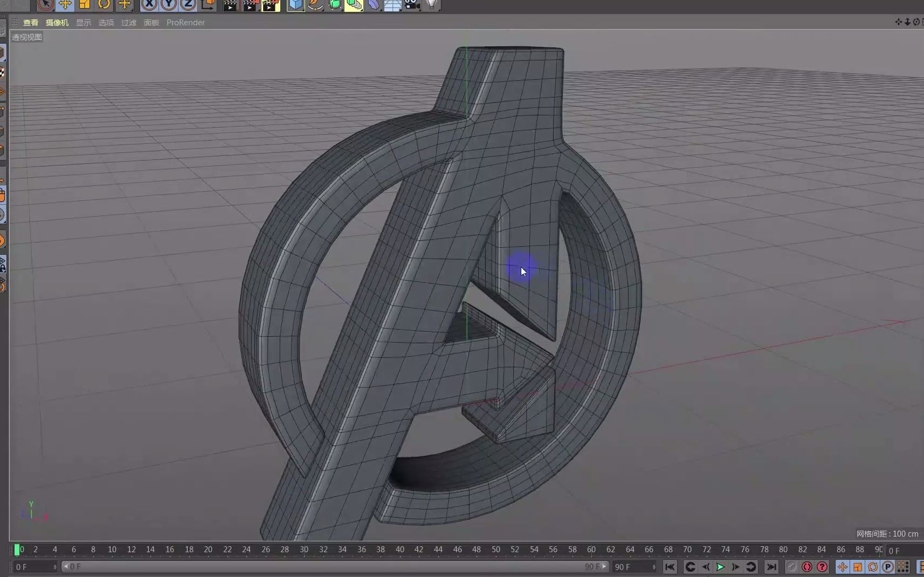
Task: Toggle Z axis lock
Action: pyautogui.click(x=188, y=5)
